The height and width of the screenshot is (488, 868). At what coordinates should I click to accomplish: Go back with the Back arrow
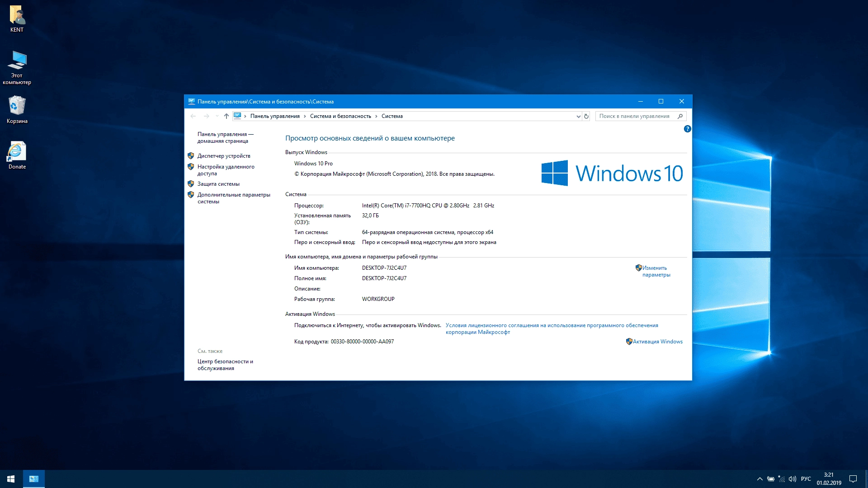click(x=193, y=116)
